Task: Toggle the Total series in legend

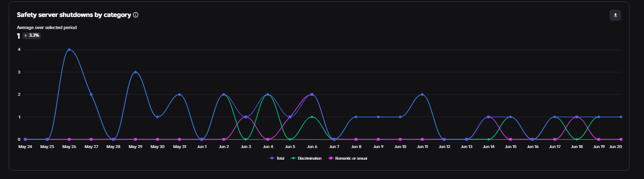Action: click(x=277, y=158)
